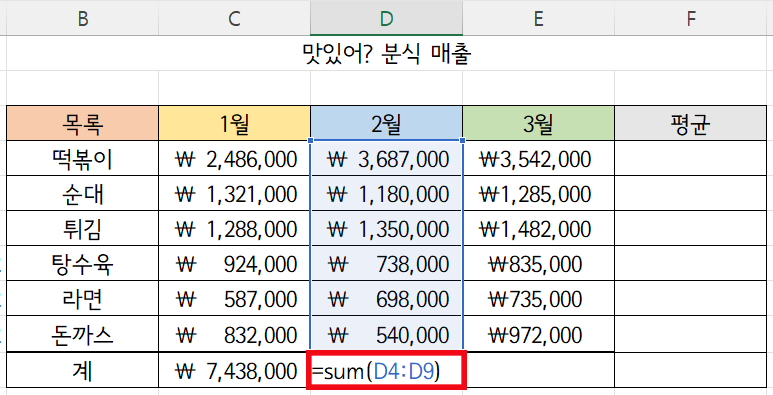The height and width of the screenshot is (395, 773).
Task: Select cell with ₩ 1,350,000
Action: point(386,228)
